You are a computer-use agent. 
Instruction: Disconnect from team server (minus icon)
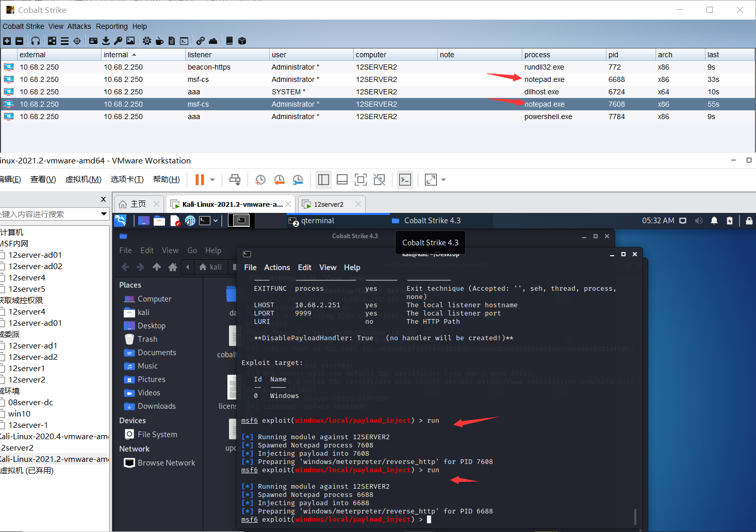pyautogui.click(x=19, y=41)
